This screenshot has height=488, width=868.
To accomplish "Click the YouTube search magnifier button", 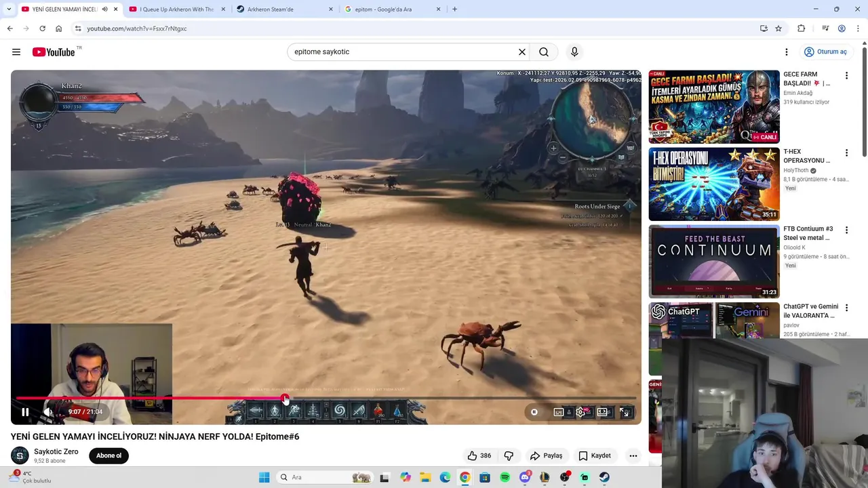I will [x=544, y=52].
